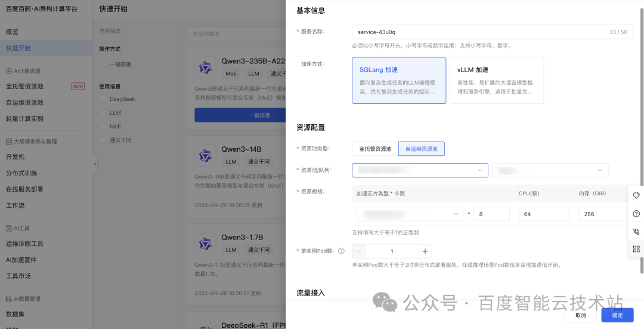644x329 pixels.
Task: Decrease Pod count with minus button
Action: click(358, 251)
